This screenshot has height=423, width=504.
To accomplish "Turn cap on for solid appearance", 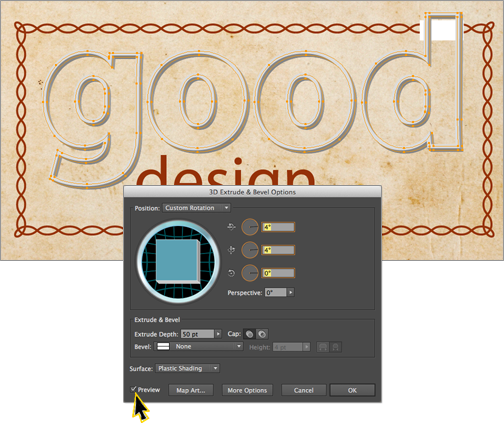I will click(249, 334).
